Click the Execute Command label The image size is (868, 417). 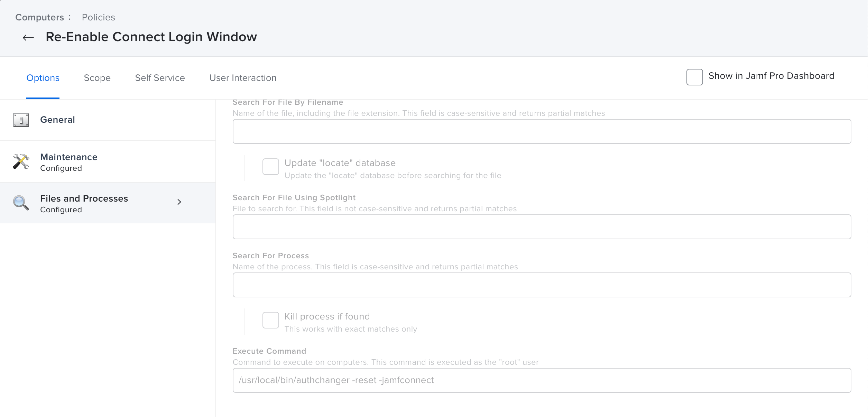tap(269, 351)
